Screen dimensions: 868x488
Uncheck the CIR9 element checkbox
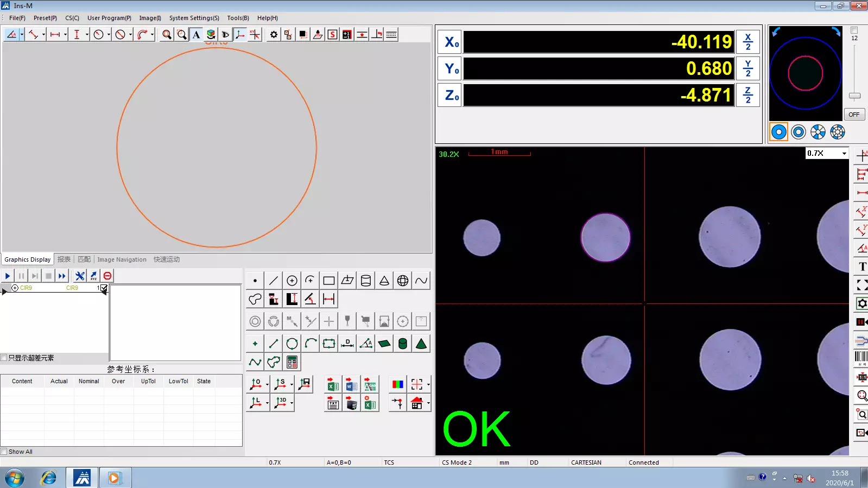[x=104, y=288]
